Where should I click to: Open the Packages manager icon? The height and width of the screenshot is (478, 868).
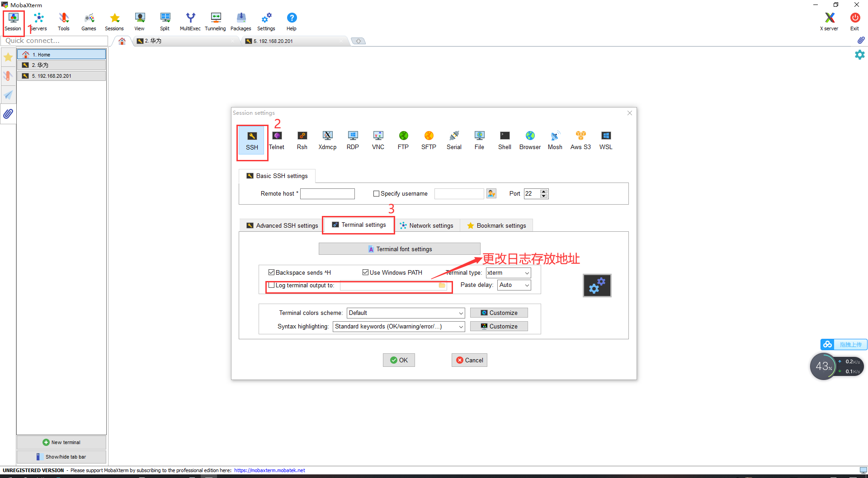pyautogui.click(x=241, y=20)
